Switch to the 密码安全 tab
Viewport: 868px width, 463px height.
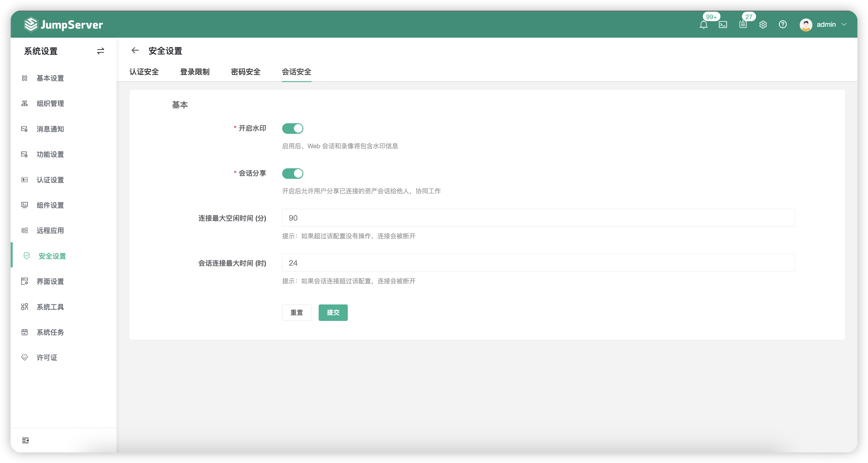[246, 72]
